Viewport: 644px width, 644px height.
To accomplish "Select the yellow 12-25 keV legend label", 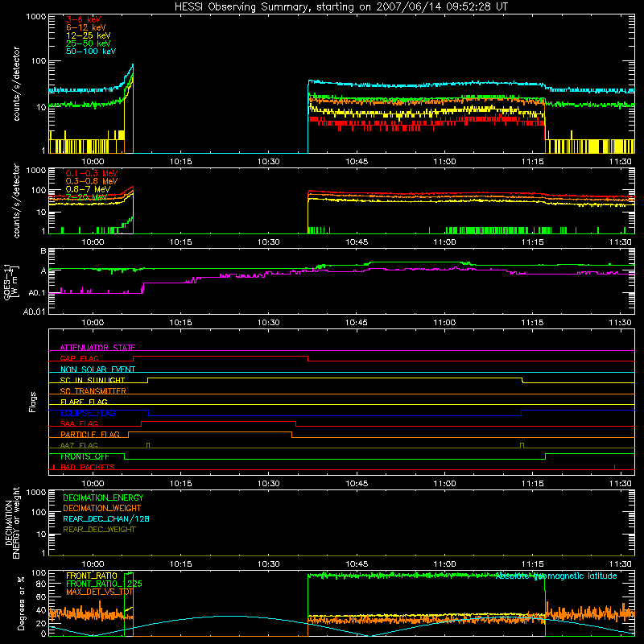I will tap(89, 35).
